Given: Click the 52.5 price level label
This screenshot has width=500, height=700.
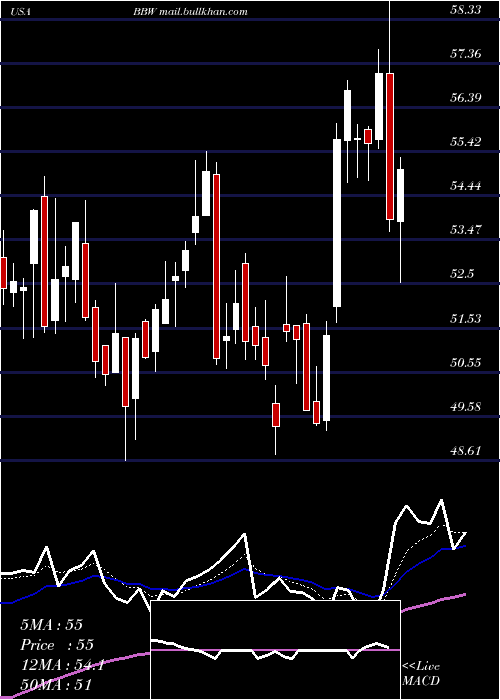Looking at the screenshot, I should click(462, 274).
